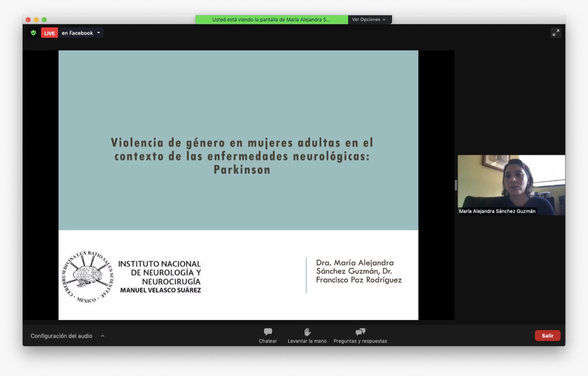Select the Levantar la mano hand icon
The height and width of the screenshot is (376, 588).
(x=307, y=331)
